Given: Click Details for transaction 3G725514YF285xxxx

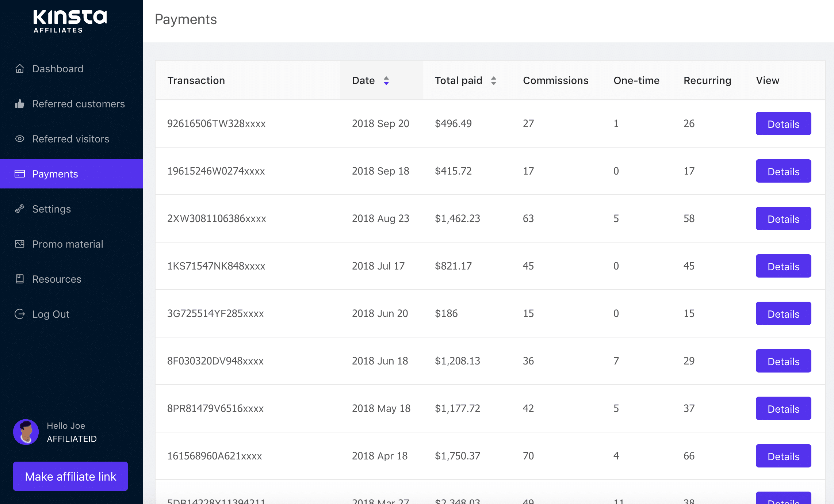Looking at the screenshot, I should 783,313.
